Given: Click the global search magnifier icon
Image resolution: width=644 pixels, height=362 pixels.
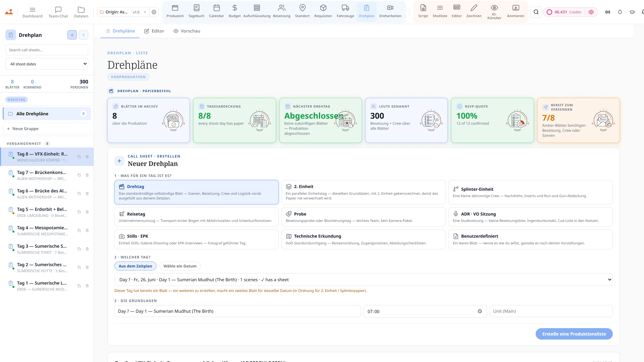Looking at the screenshot, I should pos(536,12).
